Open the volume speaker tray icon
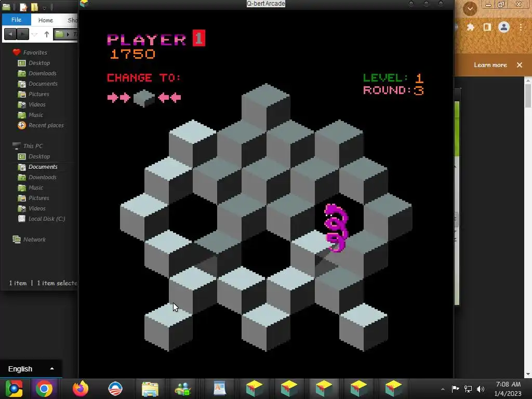The height and width of the screenshot is (399, 532). click(x=481, y=389)
